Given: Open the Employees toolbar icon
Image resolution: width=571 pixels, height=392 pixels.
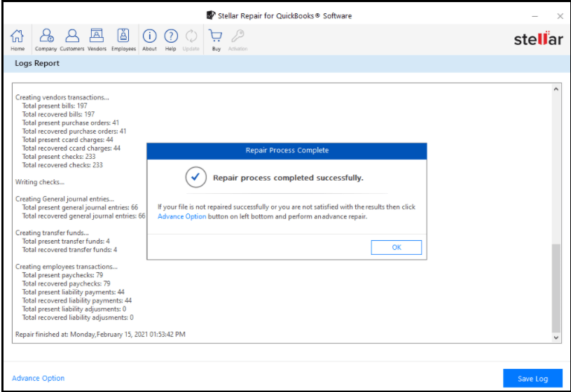Looking at the screenshot, I should pyautogui.click(x=123, y=38).
